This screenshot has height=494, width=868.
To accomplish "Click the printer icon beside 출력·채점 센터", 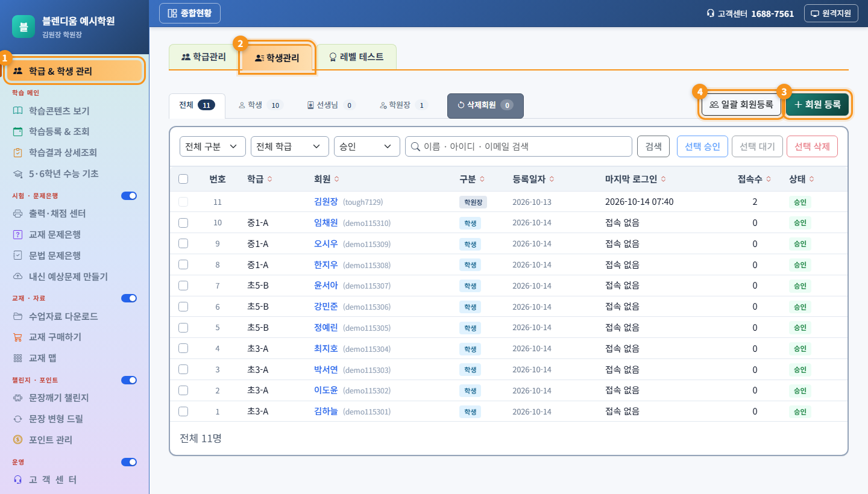I will tap(17, 213).
